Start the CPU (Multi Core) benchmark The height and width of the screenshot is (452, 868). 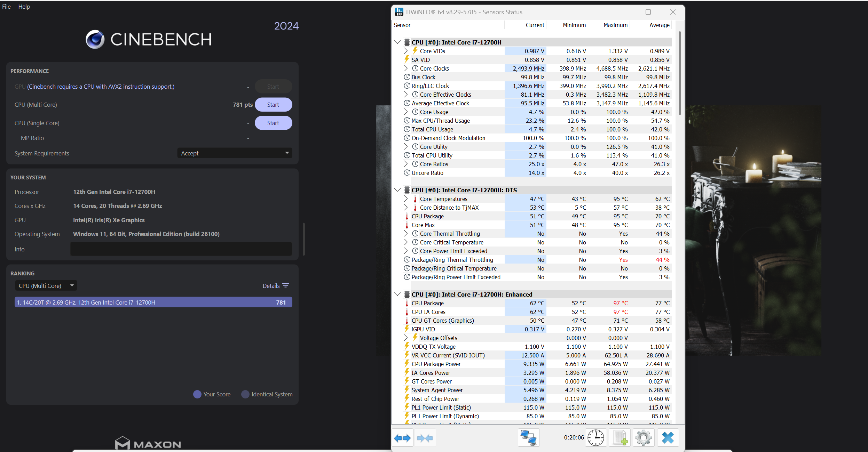point(273,105)
